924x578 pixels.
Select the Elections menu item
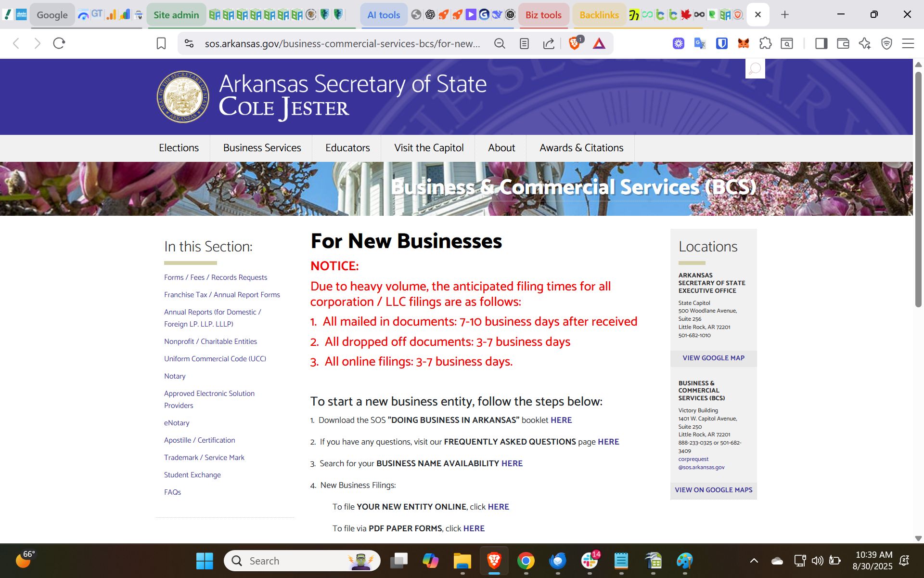coord(179,148)
